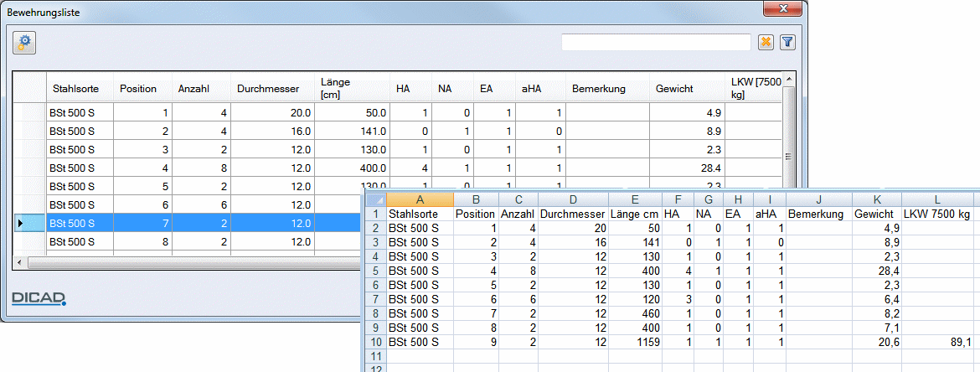Viewport: 980px width, 372px height.
Task: Click spreadsheet cell containing 1159
Action: tap(634, 342)
